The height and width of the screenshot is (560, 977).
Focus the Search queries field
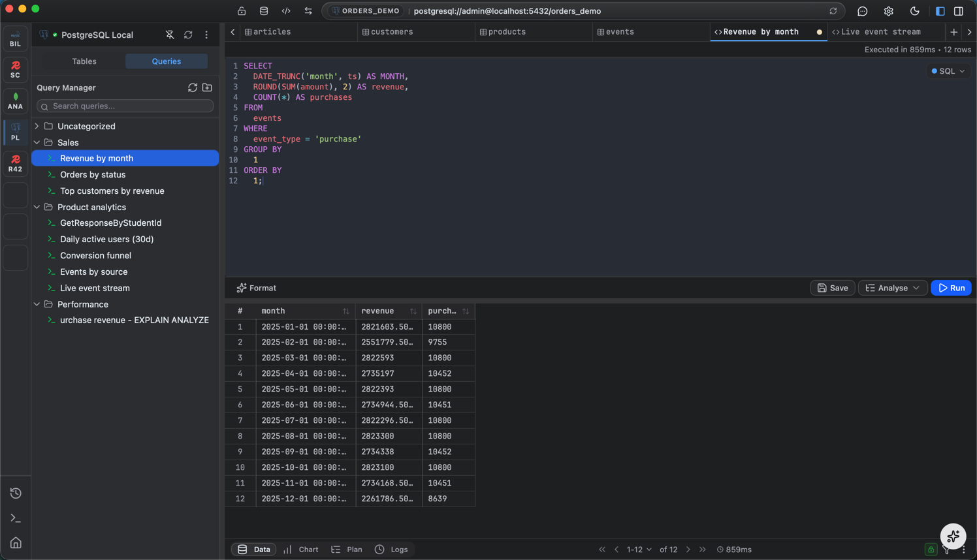pos(125,106)
